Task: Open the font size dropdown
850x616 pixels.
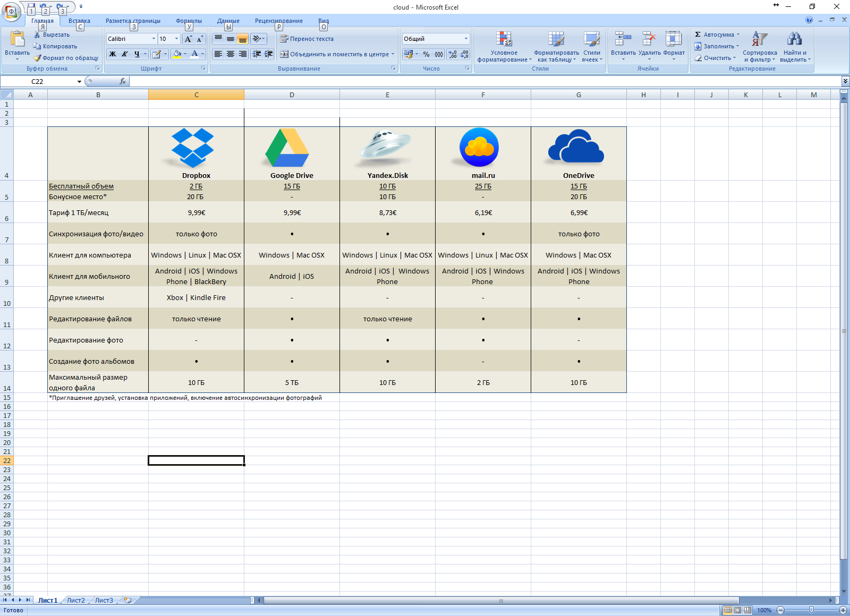Action: 176,39
